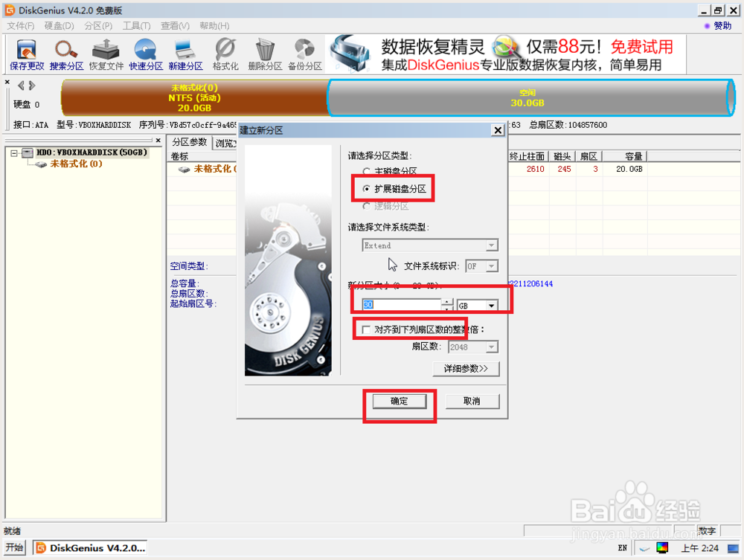Viewport: 744px width, 560px height.
Task: Go to the next disk arrow
Action: 32,86
